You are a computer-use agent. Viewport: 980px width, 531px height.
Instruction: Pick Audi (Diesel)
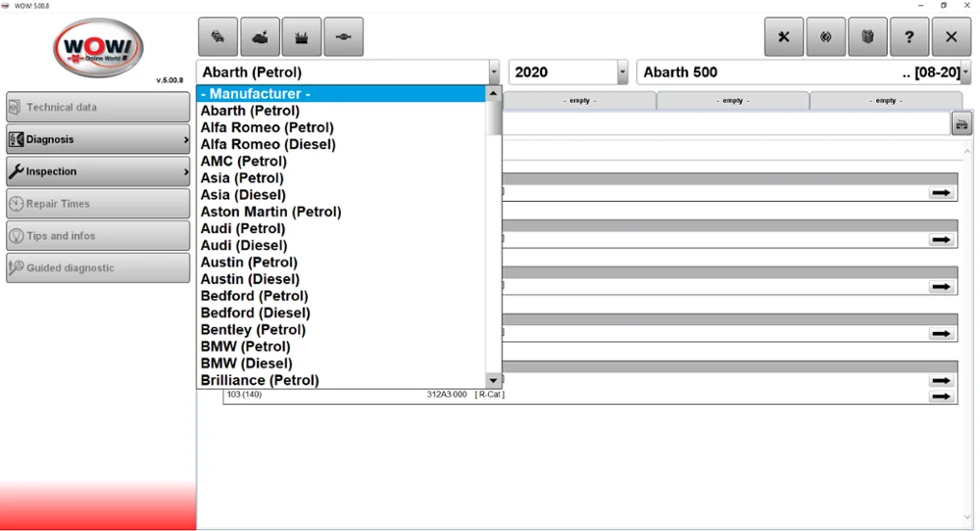coord(341,246)
